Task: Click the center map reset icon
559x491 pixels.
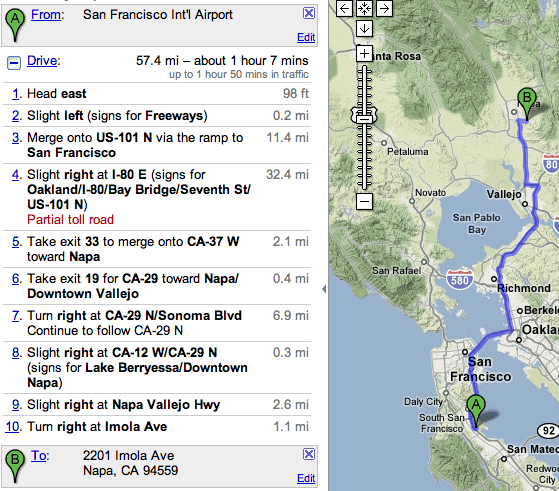Action: click(x=364, y=8)
